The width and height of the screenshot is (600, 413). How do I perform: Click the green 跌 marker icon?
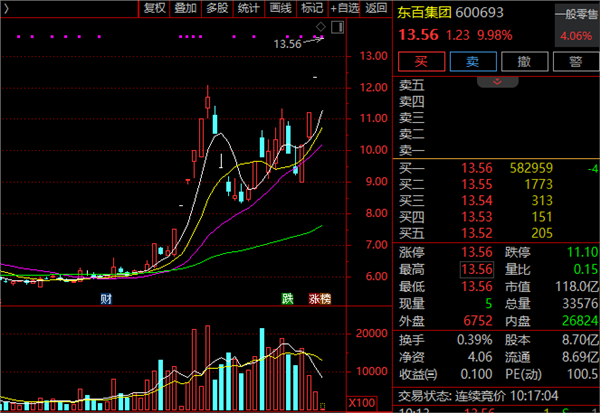tap(288, 299)
